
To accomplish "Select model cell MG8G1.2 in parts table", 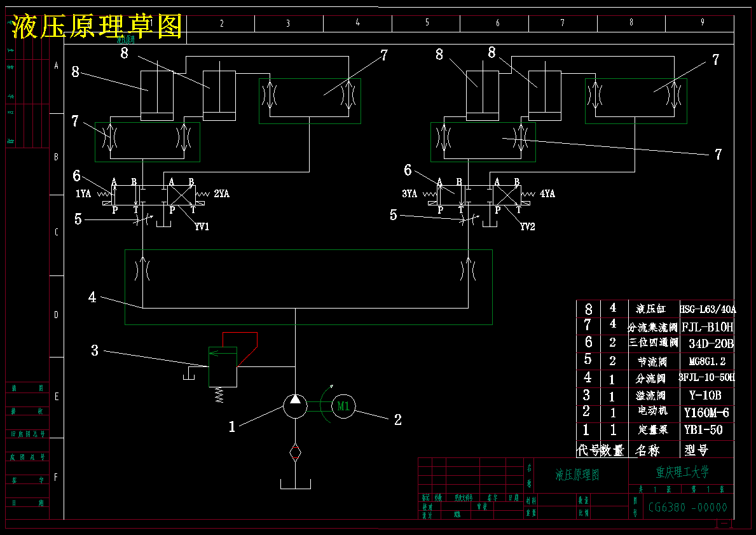I will tap(707, 361).
